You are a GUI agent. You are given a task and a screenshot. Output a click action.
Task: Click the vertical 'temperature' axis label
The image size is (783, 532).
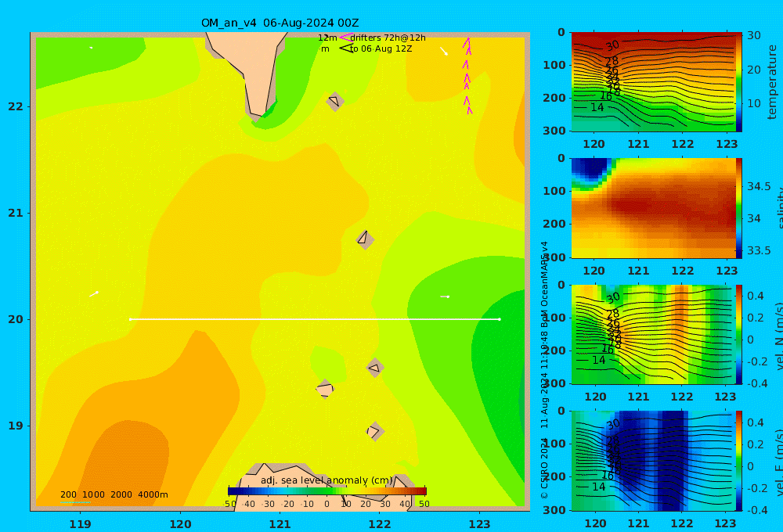pos(772,82)
